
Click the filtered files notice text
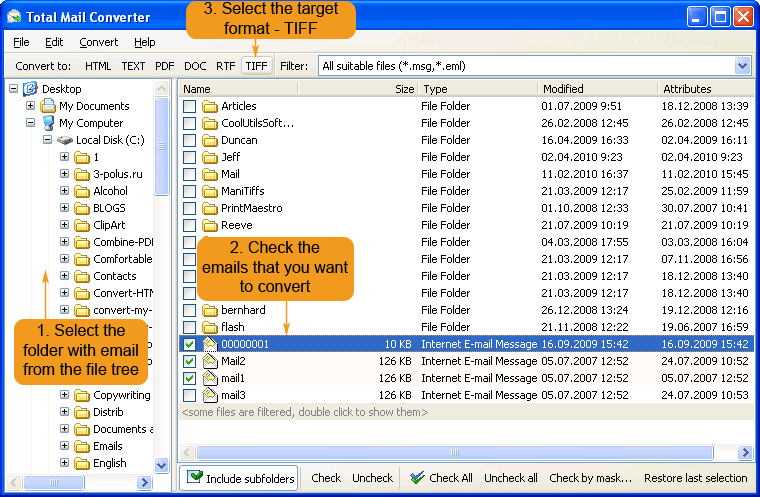point(304,412)
